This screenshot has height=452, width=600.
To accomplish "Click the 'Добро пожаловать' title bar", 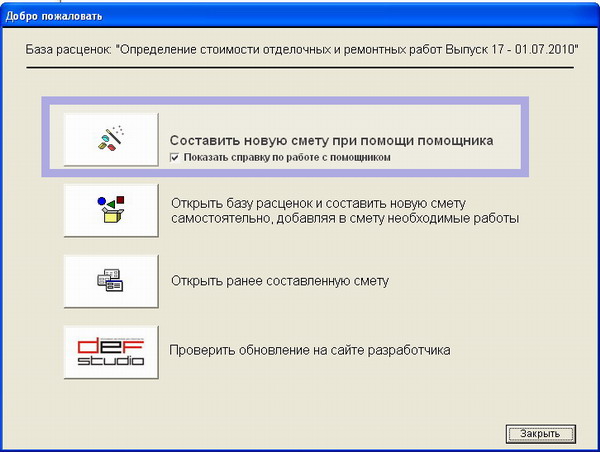I will (300, 16).
